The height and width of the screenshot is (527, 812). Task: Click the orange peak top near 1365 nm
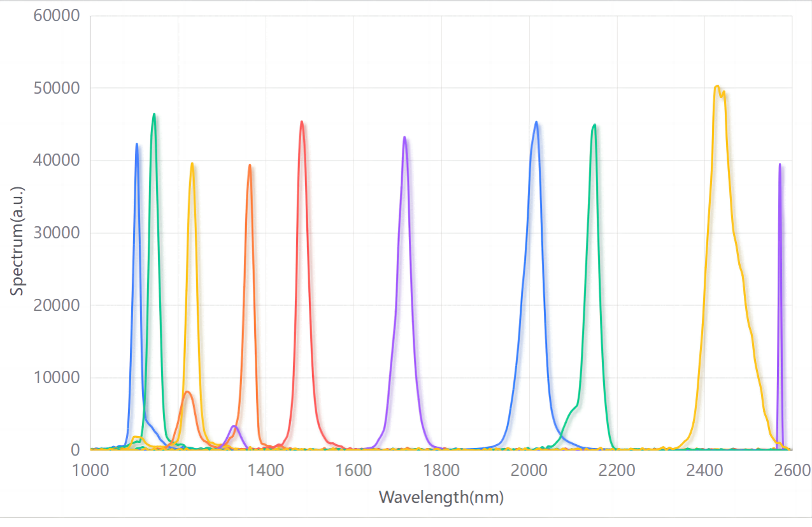250,166
